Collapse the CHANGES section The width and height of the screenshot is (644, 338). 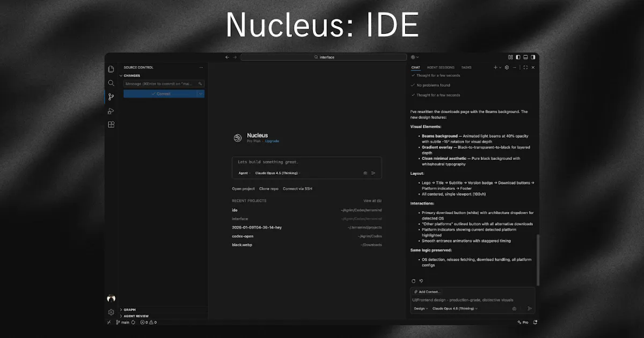point(130,76)
